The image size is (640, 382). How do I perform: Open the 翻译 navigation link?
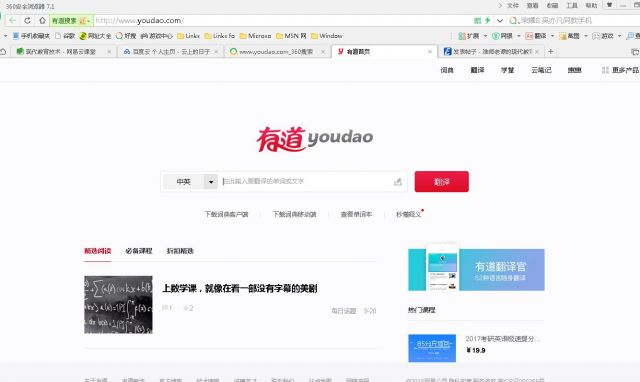coord(477,70)
